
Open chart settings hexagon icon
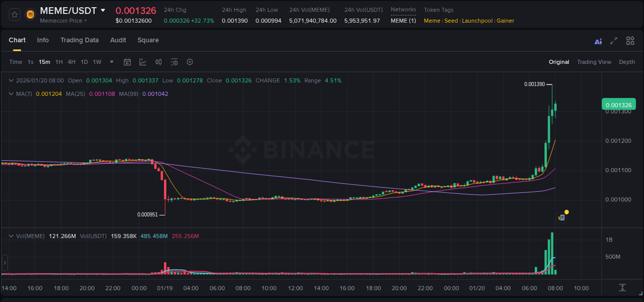[190, 62]
